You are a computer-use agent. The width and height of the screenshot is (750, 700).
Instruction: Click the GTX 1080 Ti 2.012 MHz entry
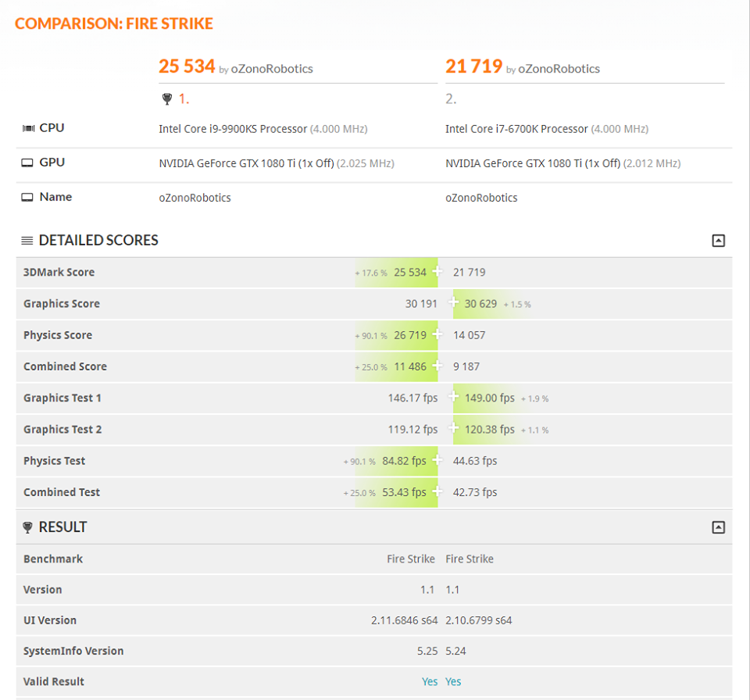[563, 163]
